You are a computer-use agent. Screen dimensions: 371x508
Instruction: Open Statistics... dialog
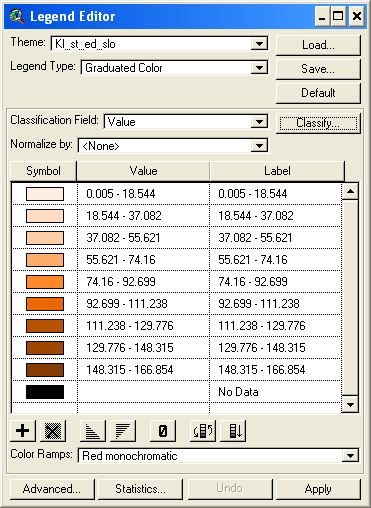click(x=140, y=489)
